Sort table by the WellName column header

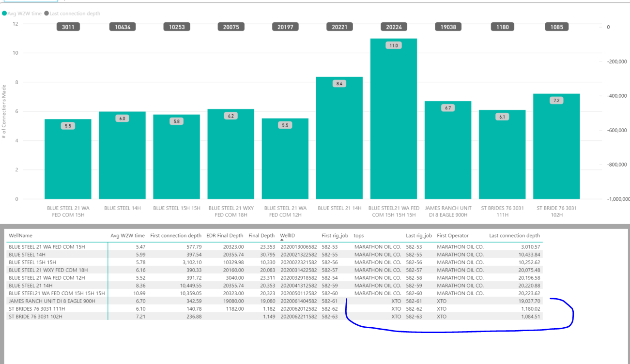(x=21, y=236)
